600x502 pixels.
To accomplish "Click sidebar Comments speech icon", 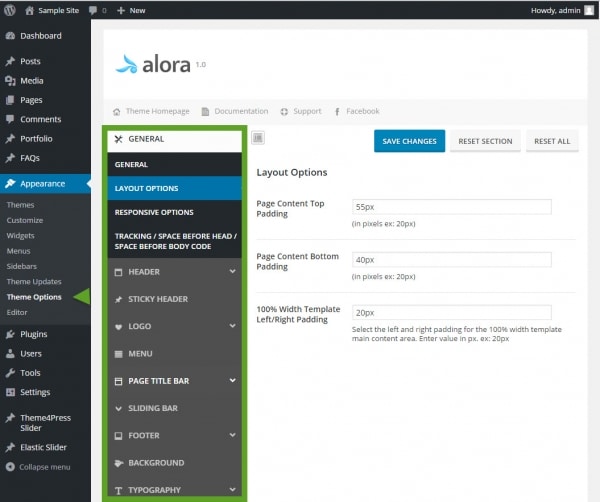I will (x=10, y=119).
